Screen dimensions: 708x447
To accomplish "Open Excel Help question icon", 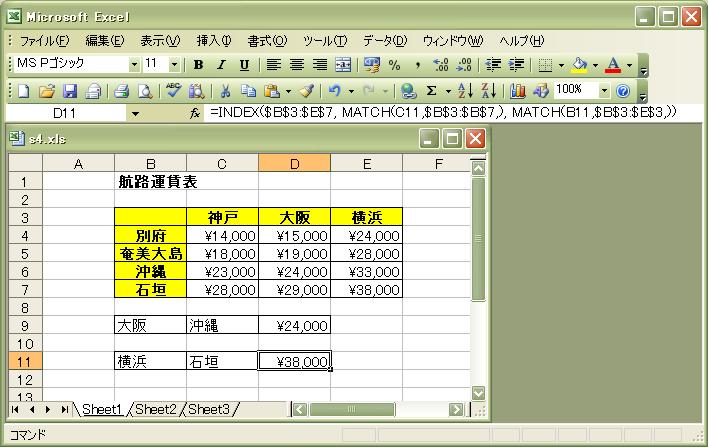I will (x=623, y=91).
